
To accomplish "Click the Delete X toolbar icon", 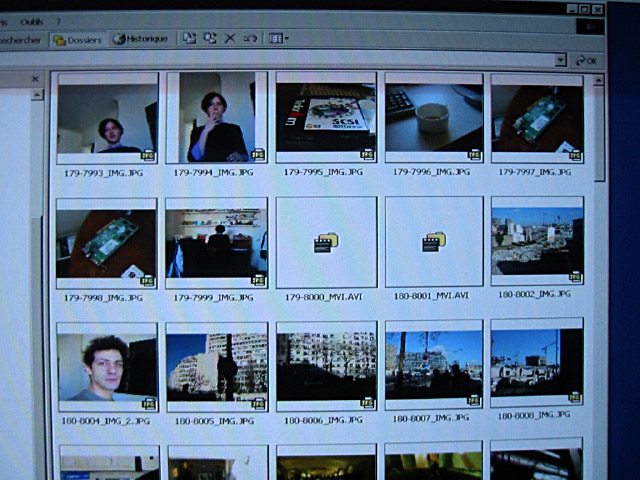I will coord(230,38).
